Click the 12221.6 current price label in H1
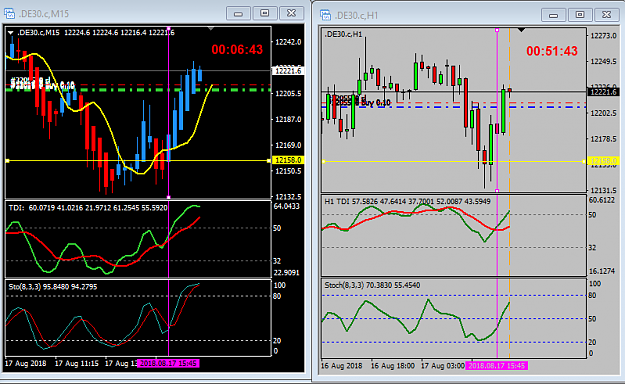The width and height of the screenshot is (625, 384). click(603, 92)
